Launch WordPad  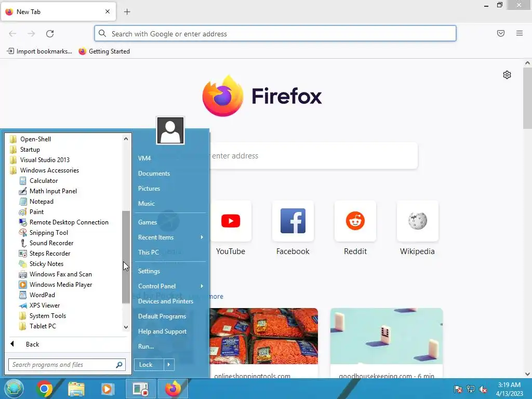(37, 295)
